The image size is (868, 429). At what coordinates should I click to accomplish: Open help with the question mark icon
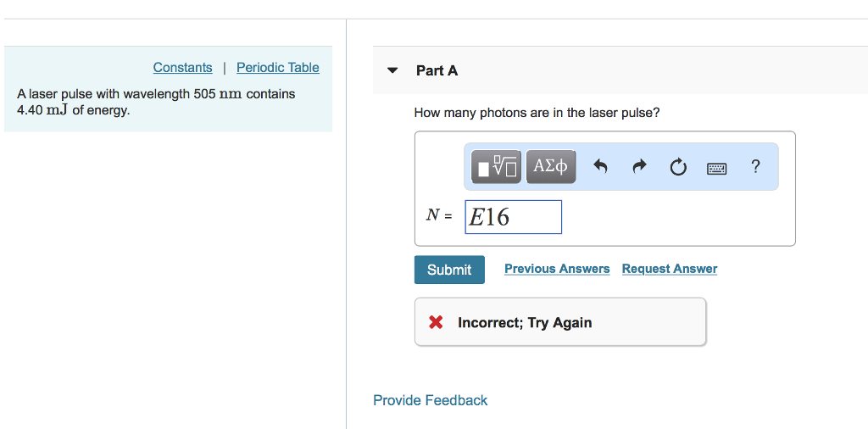[755, 166]
